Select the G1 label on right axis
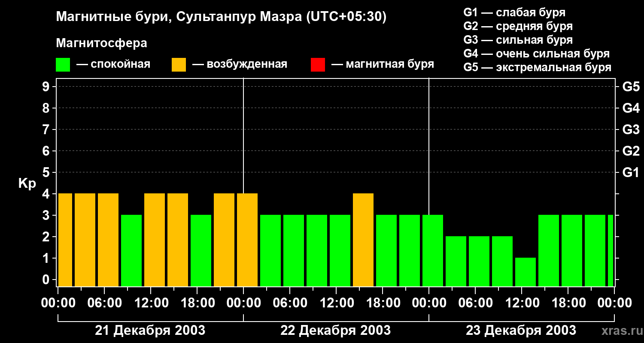 coord(631,173)
